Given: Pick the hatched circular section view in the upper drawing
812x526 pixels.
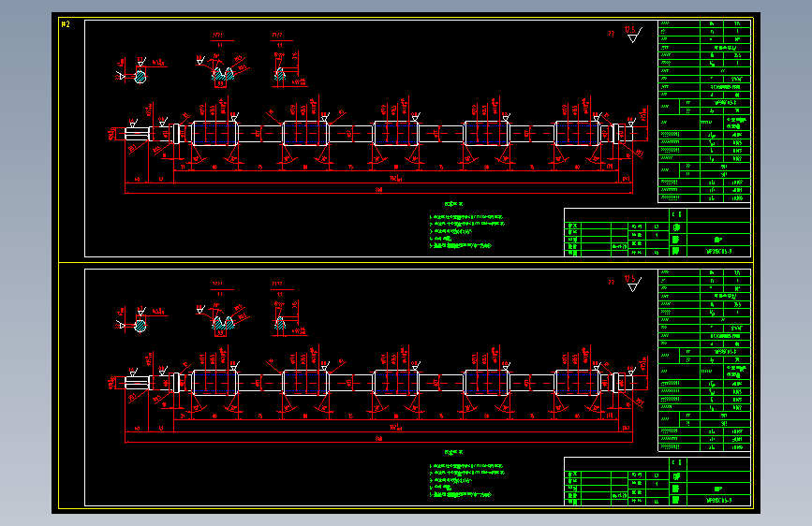Looking at the screenshot, I should [x=140, y=77].
